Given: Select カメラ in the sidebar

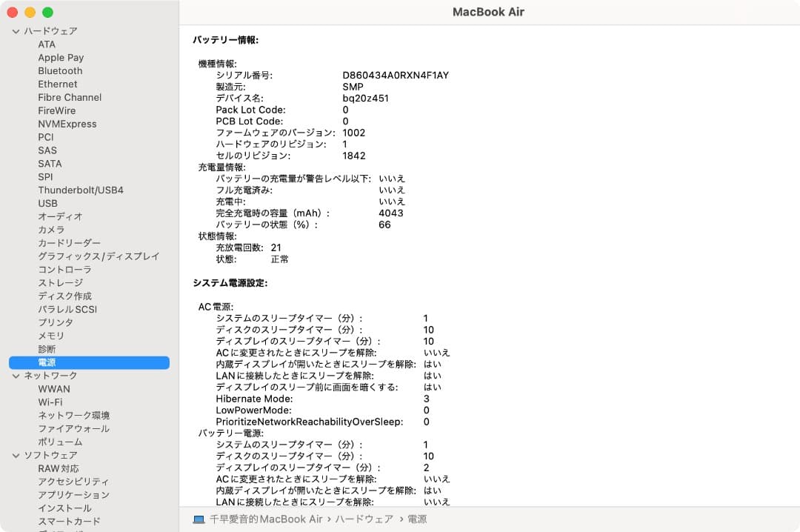Looking at the screenshot, I should click(x=51, y=230).
